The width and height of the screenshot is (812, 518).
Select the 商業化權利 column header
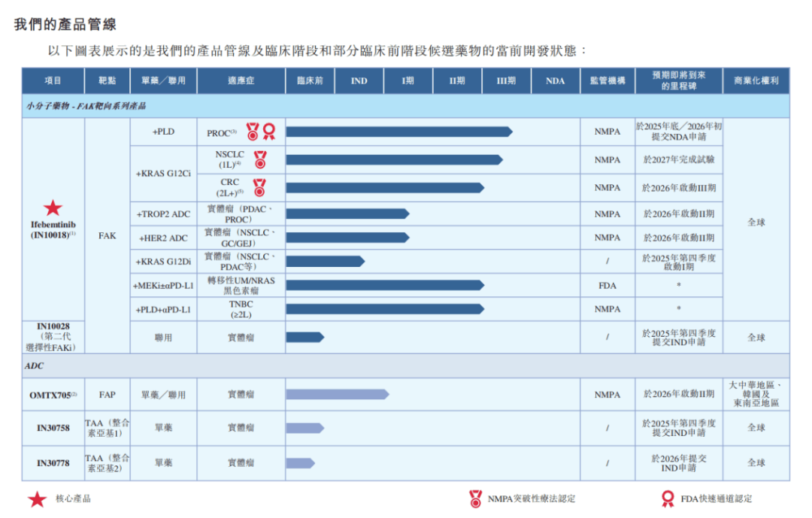[756, 80]
